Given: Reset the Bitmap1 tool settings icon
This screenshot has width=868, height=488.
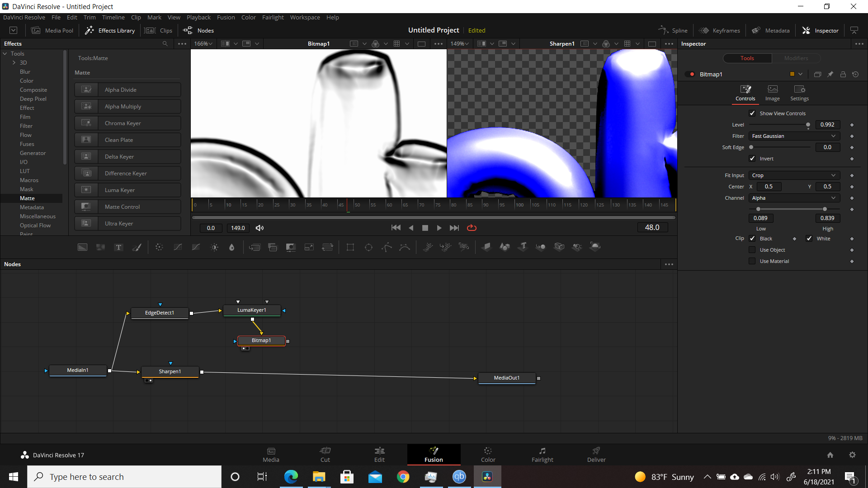Looking at the screenshot, I should pos(855,74).
